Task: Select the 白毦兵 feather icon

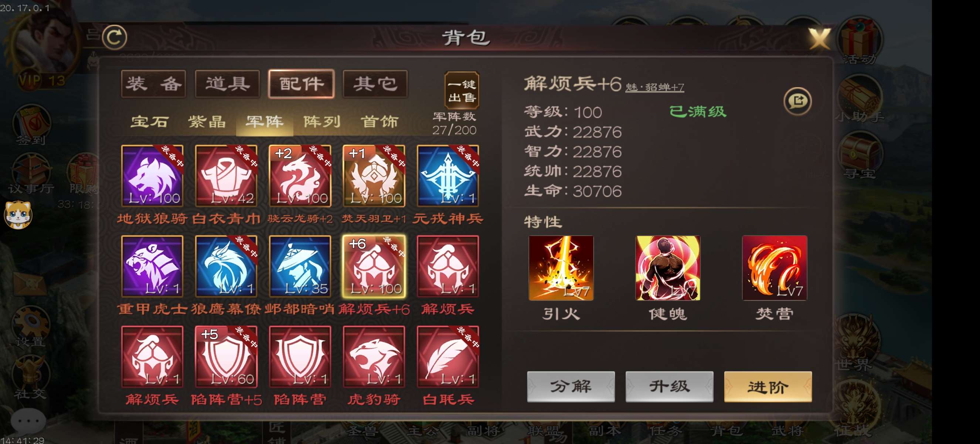Action: click(x=448, y=357)
